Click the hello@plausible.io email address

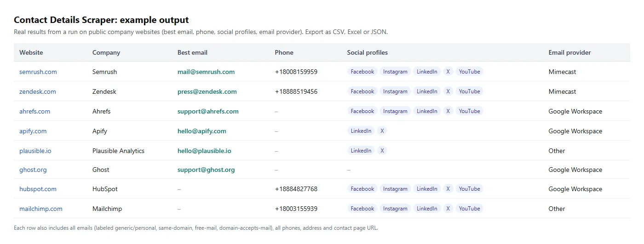point(204,151)
